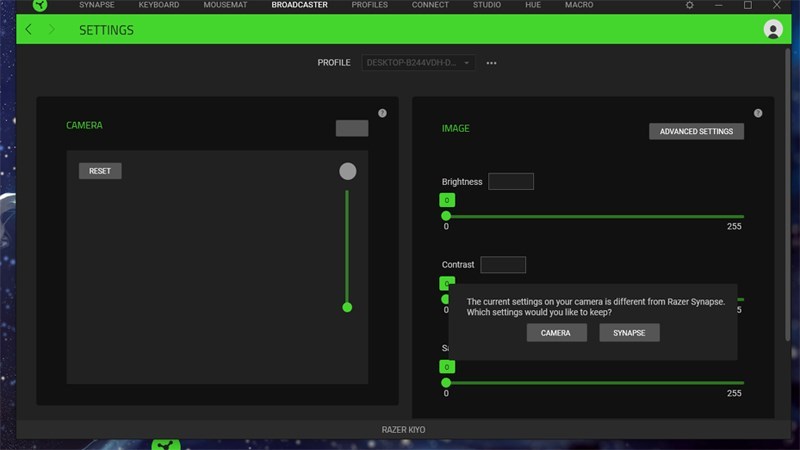
Task: Go forward with the right arrow
Action: tap(51, 30)
